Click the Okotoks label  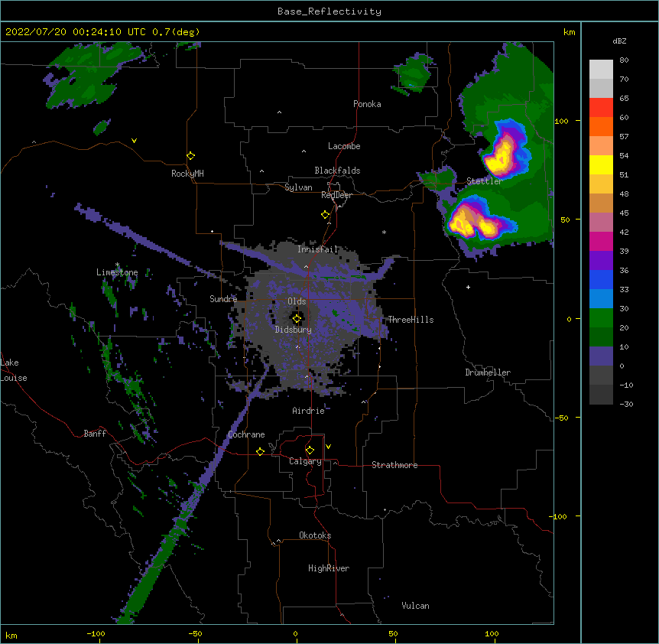(x=315, y=535)
